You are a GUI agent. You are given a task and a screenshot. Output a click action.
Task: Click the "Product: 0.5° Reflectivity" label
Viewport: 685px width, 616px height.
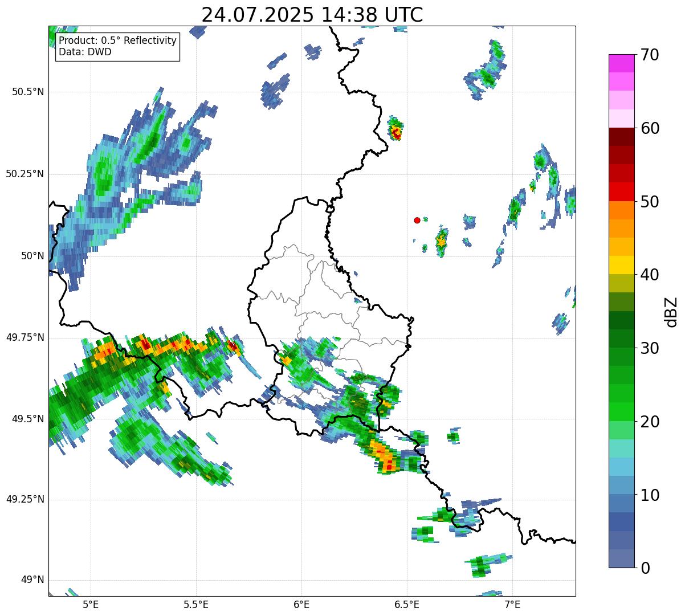[118, 41]
